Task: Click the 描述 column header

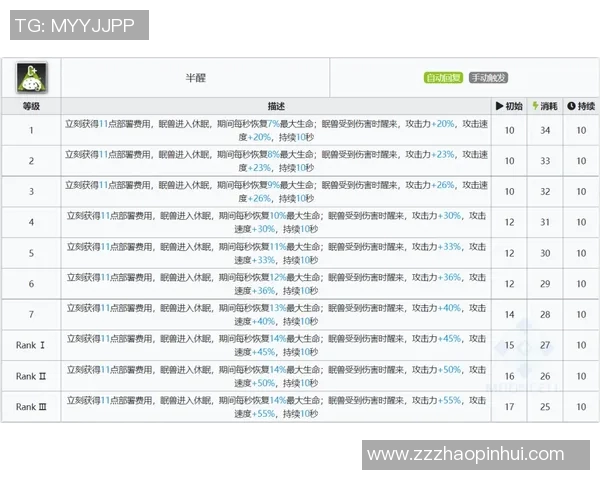Action: pos(276,106)
